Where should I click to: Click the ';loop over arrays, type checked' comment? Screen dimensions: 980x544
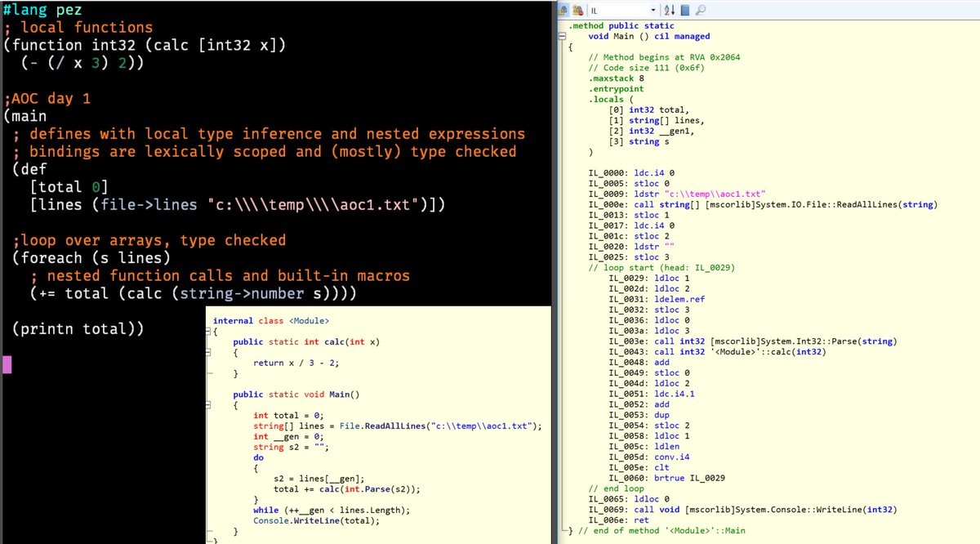click(x=149, y=240)
